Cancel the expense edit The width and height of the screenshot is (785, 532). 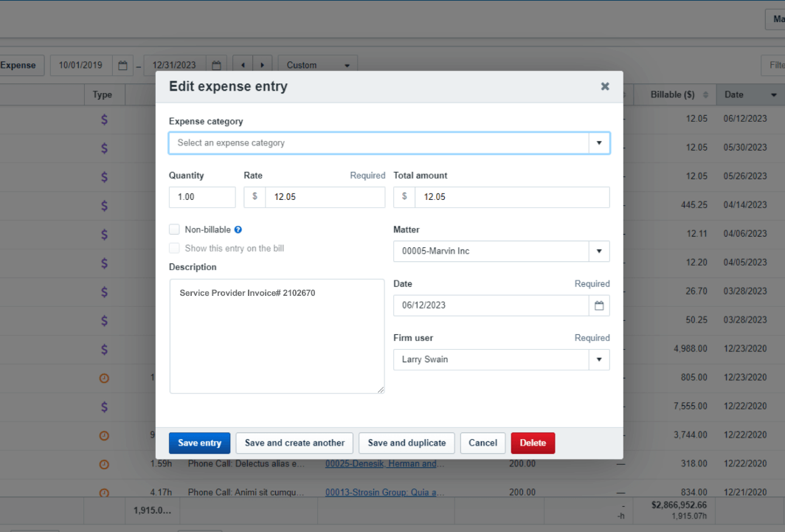[x=483, y=443]
